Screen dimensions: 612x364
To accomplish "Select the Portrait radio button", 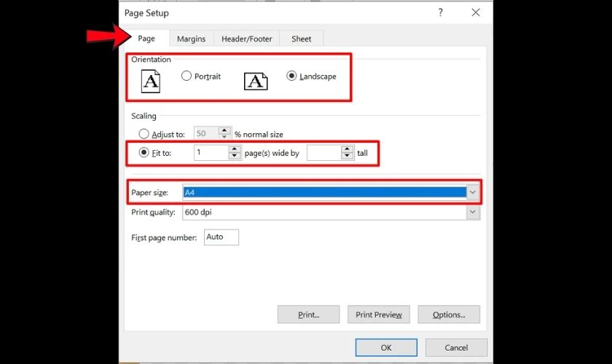I will 187,76.
